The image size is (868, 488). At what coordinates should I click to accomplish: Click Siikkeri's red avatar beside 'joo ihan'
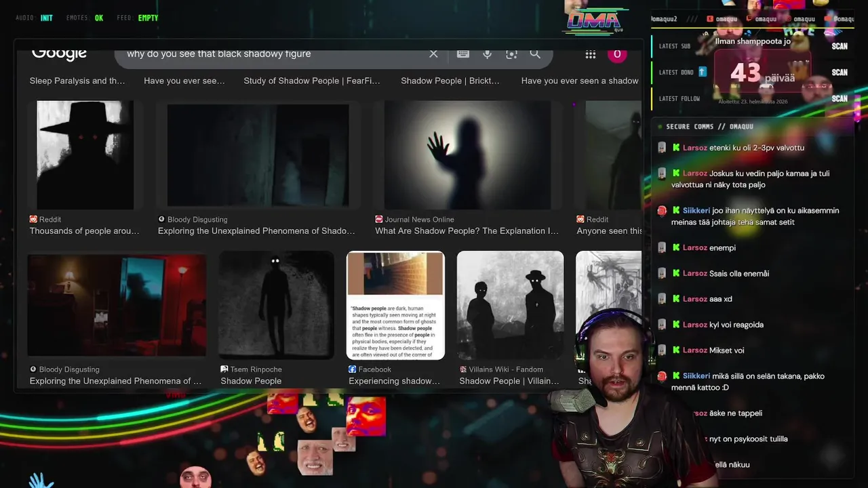663,211
